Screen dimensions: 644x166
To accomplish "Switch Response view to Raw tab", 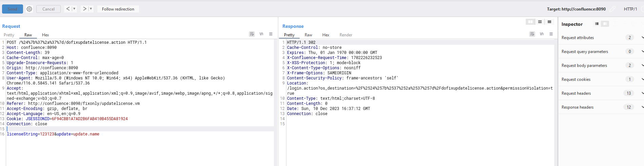I will pos(308,35).
